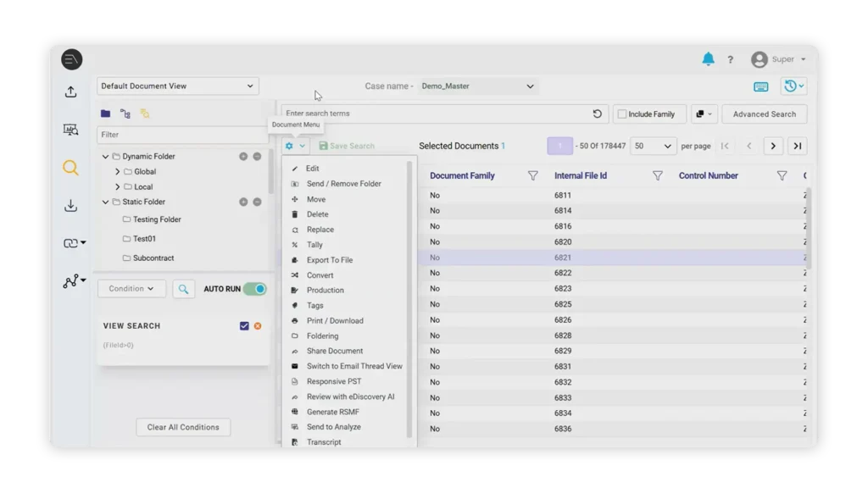
Task: Click the notification bell
Action: click(x=709, y=59)
